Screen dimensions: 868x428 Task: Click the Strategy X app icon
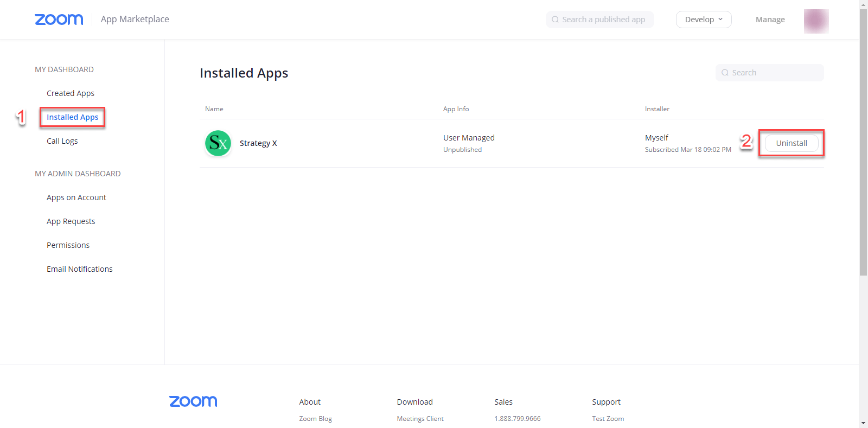(218, 143)
